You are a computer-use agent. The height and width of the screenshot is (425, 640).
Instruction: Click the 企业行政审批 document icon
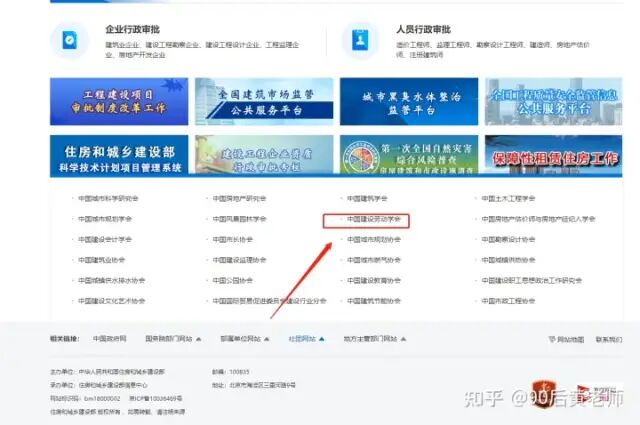tap(69, 40)
